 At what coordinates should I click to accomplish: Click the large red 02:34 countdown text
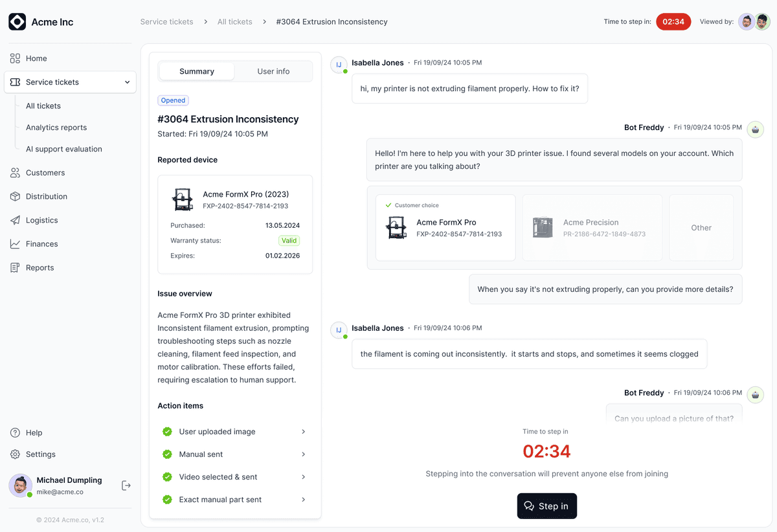pos(547,451)
